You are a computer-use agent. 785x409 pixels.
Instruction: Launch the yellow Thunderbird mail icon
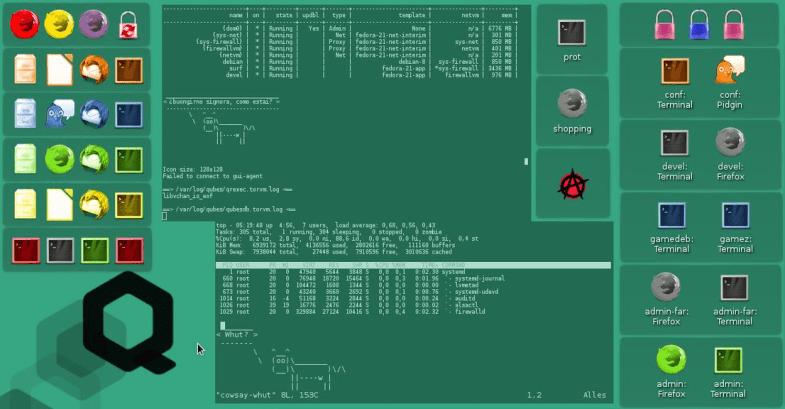(94, 204)
